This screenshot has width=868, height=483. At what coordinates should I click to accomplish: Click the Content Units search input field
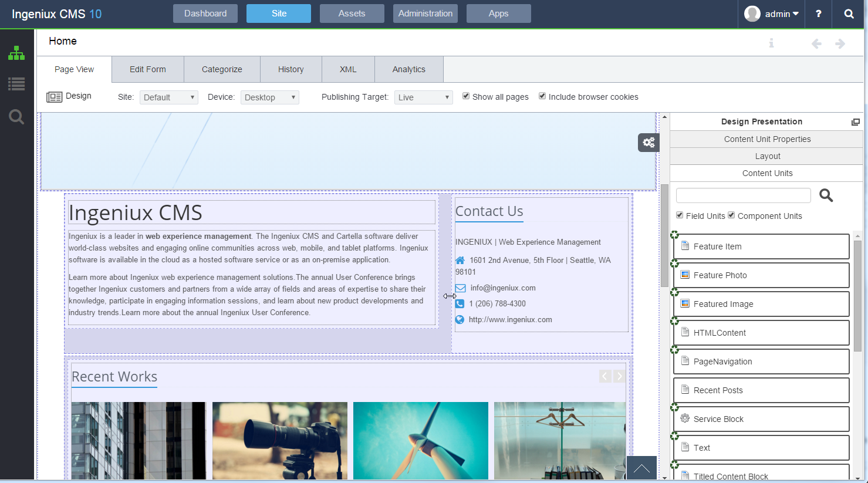click(743, 195)
